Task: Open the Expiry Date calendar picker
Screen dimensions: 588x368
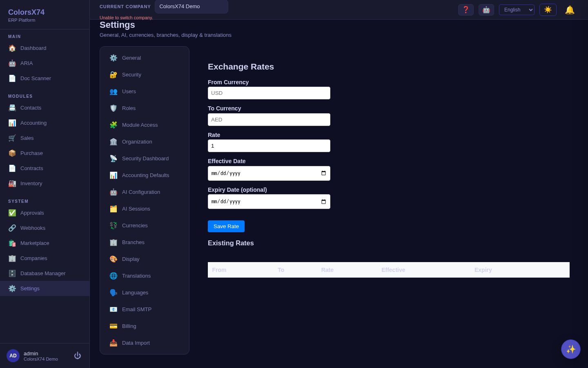Action: pos(323,202)
